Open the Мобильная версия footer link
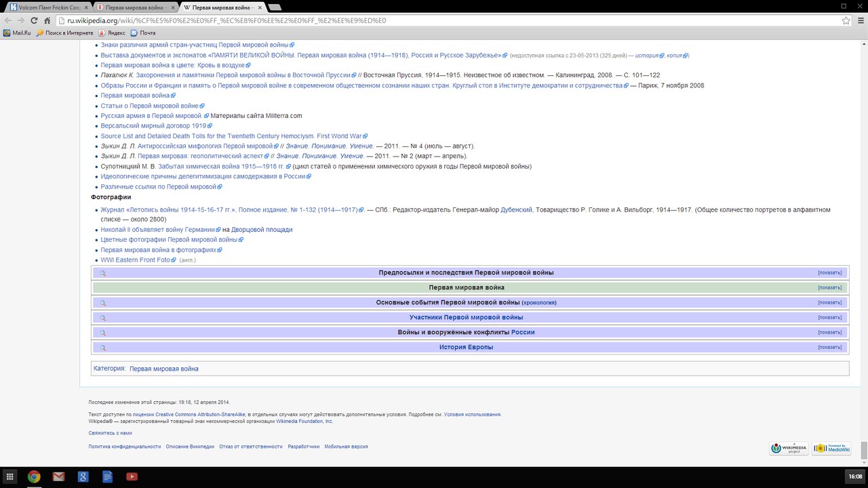Screen dimensions: 868x488 [x=346, y=447]
